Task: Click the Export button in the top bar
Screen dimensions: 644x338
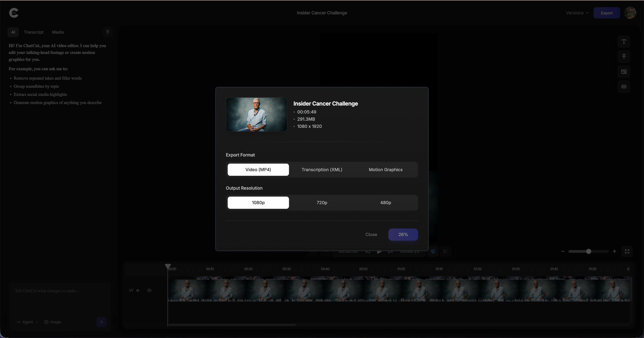Action: point(607,13)
